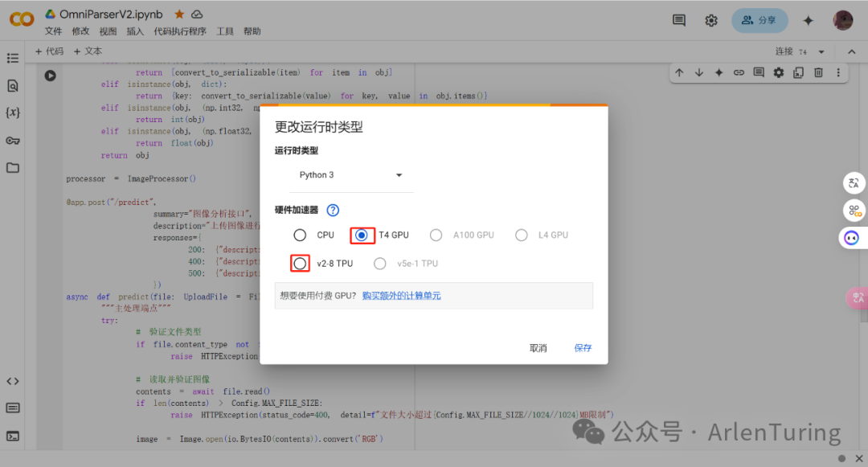Open the Python 3 runtime type dropdown

(350, 174)
